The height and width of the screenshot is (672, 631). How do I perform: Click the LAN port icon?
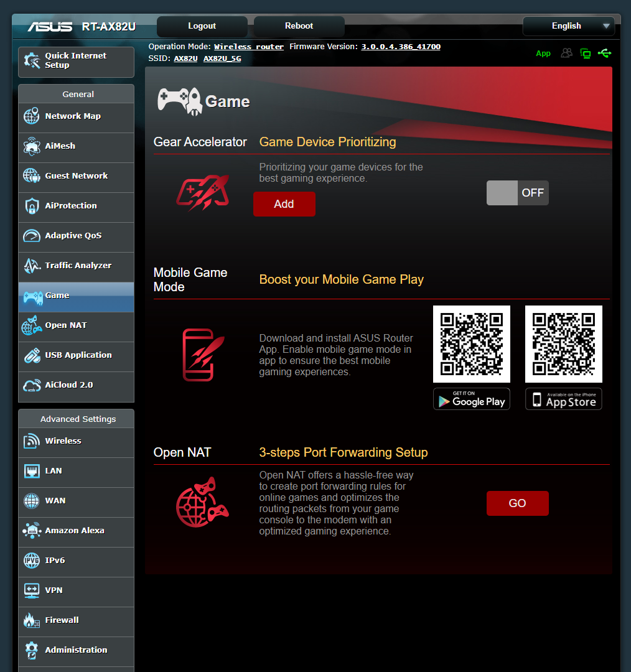click(32, 471)
